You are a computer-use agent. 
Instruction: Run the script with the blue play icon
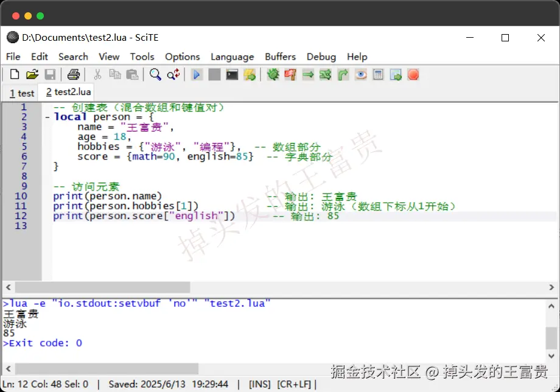tap(197, 74)
